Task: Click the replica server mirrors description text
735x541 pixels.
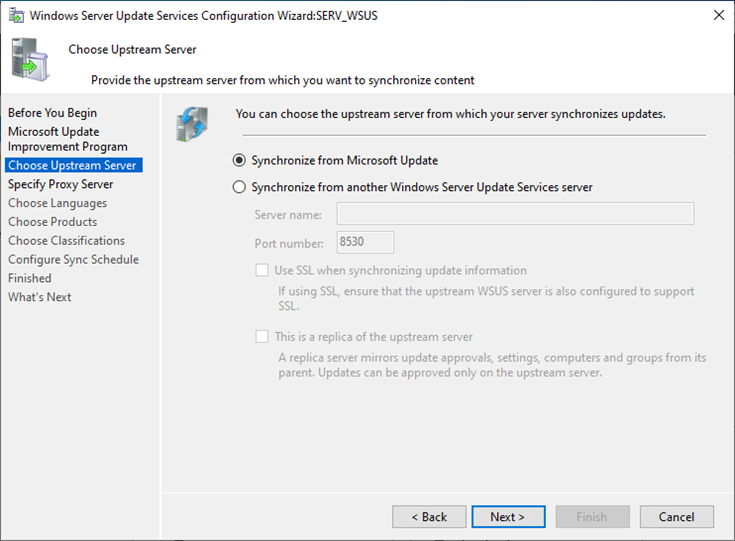Action: (x=492, y=365)
